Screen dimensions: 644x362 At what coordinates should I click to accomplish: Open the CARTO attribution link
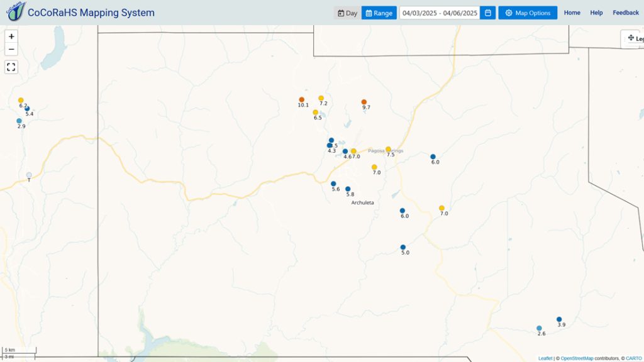(634, 358)
